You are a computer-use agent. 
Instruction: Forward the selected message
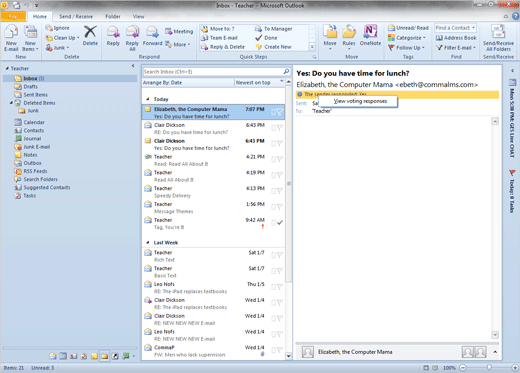pyautogui.click(x=152, y=36)
